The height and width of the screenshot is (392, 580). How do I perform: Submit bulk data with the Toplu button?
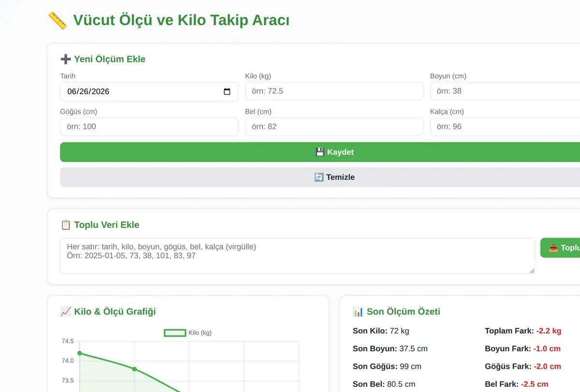click(x=560, y=248)
